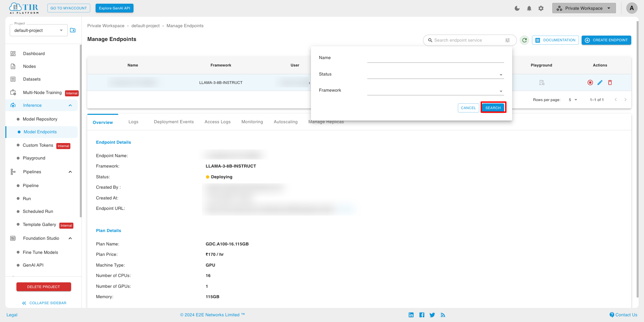The image size is (644, 322).
Task: Open Twitter footer icon
Action: click(x=432, y=315)
